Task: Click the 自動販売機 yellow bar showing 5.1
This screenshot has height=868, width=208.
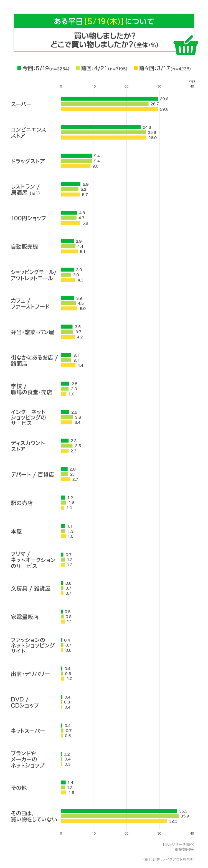Action: coord(69,251)
